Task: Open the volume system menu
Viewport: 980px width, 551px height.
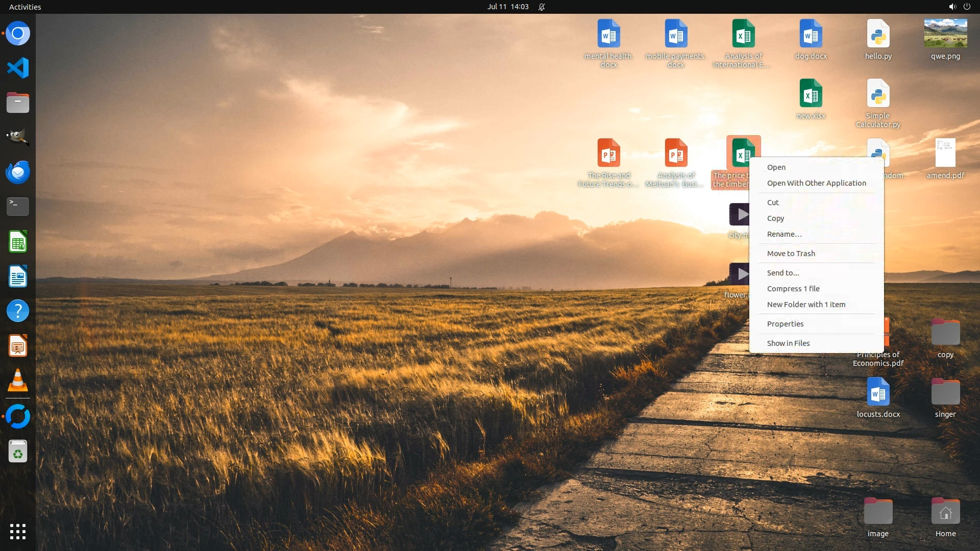Action: pos(952,7)
